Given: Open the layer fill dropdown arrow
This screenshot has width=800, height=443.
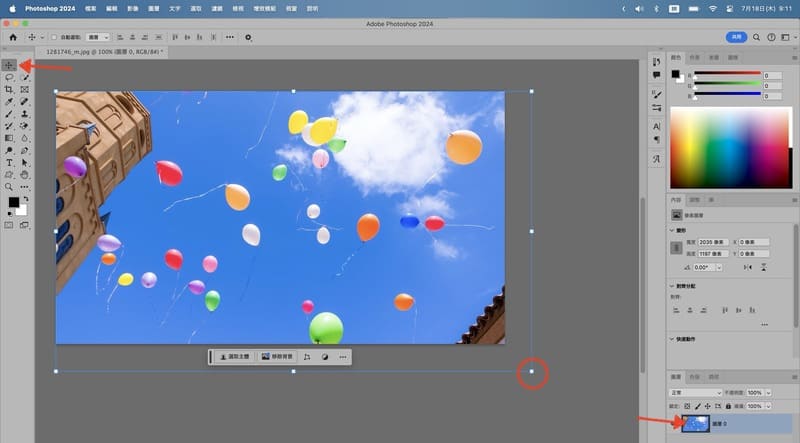Looking at the screenshot, I should coord(768,406).
